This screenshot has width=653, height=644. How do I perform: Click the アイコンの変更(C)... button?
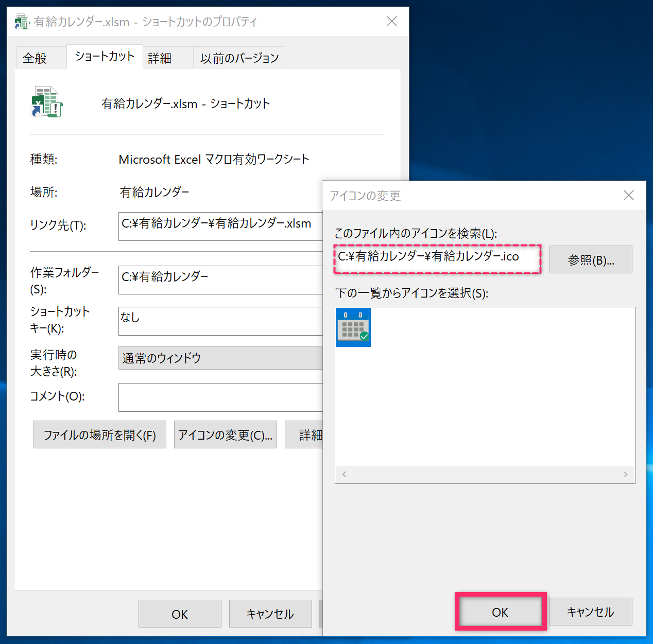click(x=226, y=435)
